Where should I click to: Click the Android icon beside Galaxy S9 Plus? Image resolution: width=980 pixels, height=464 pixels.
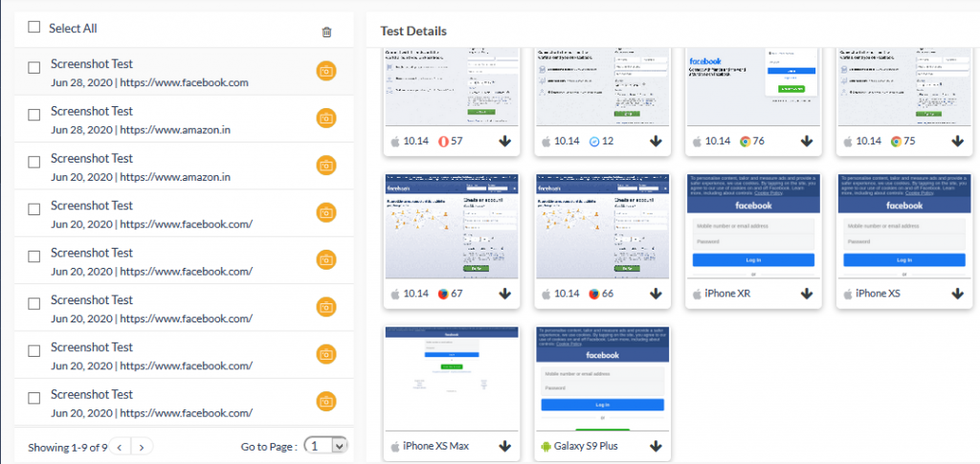pyautogui.click(x=546, y=447)
